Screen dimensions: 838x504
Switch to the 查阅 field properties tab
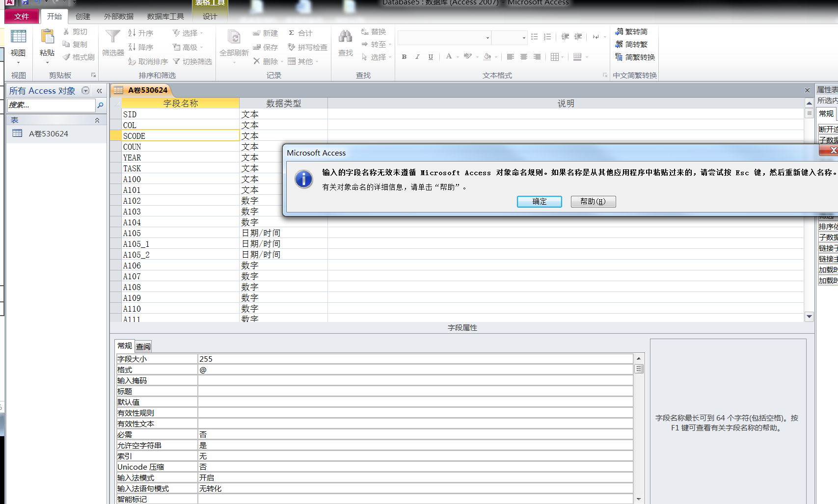(x=143, y=346)
